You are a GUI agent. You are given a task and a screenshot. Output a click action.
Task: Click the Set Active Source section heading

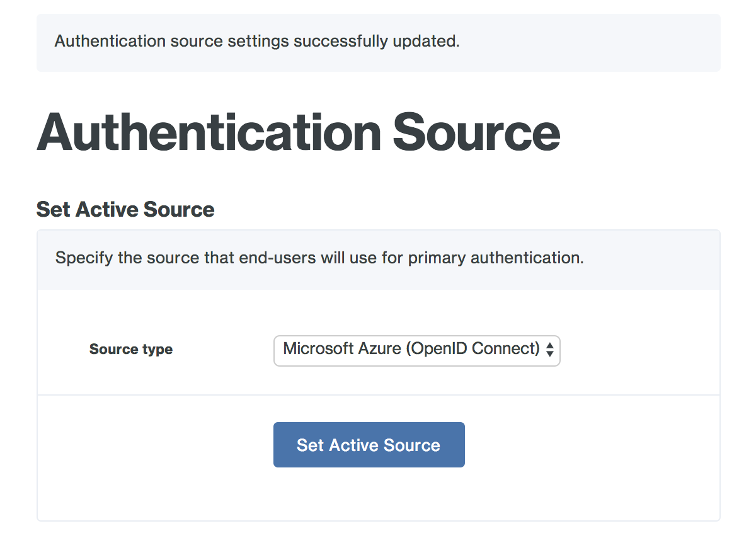coord(125,209)
